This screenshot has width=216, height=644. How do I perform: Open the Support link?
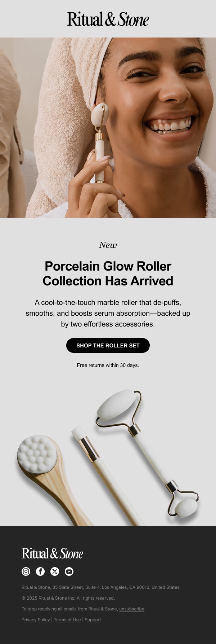(x=93, y=619)
